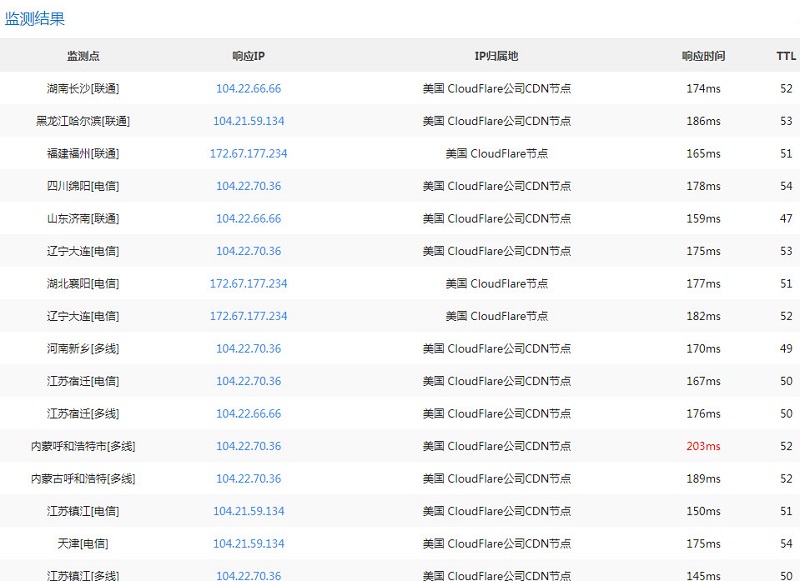Select monitoring point 福建福州[联通]
The width and height of the screenshot is (800, 581).
[83, 154]
